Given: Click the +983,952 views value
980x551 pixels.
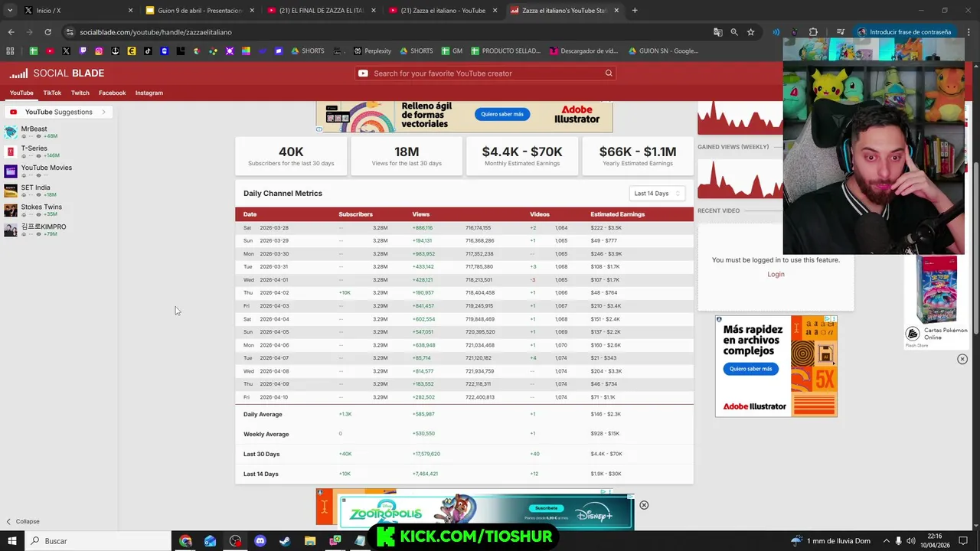Looking at the screenshot, I should (x=423, y=254).
